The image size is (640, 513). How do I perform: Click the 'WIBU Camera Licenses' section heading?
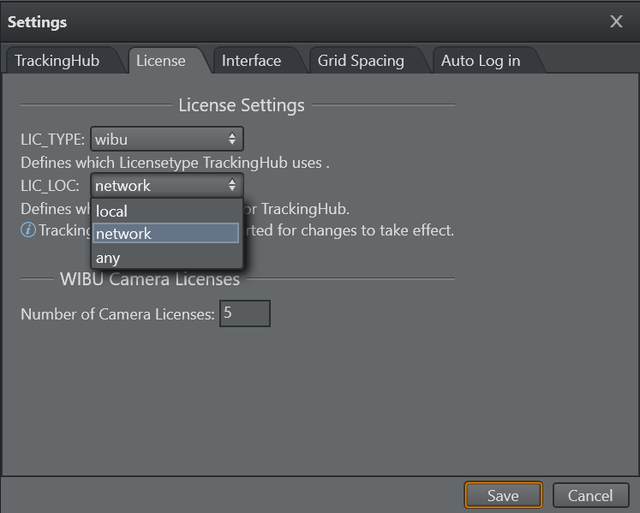point(150,279)
